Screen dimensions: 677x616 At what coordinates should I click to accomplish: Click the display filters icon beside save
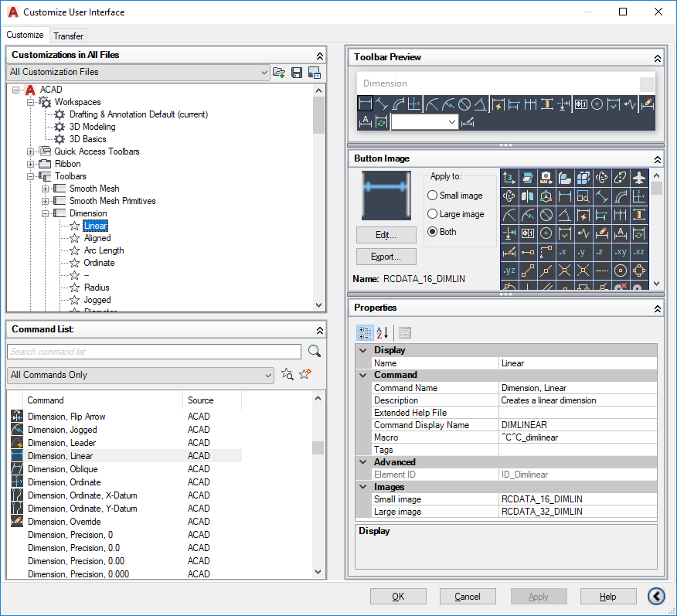[x=315, y=73]
